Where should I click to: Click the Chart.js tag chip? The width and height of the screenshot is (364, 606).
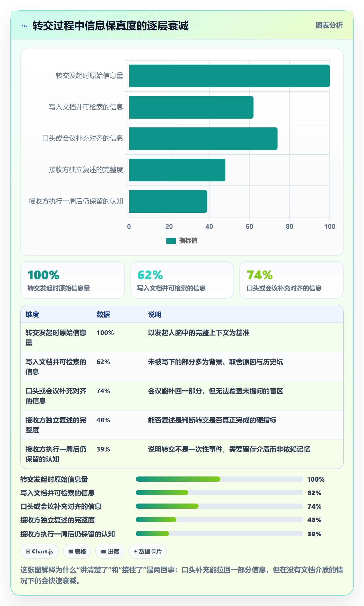[40, 551]
